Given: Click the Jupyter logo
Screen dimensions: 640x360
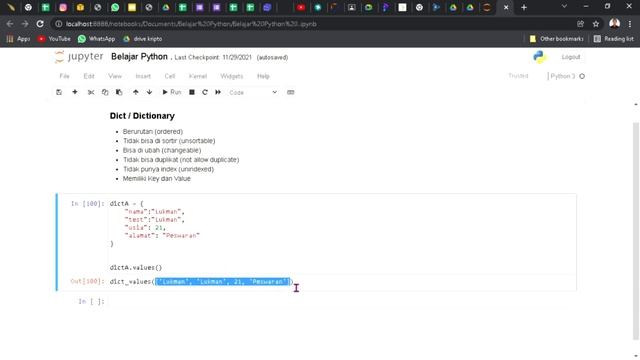Looking at the screenshot, I should point(79,57).
